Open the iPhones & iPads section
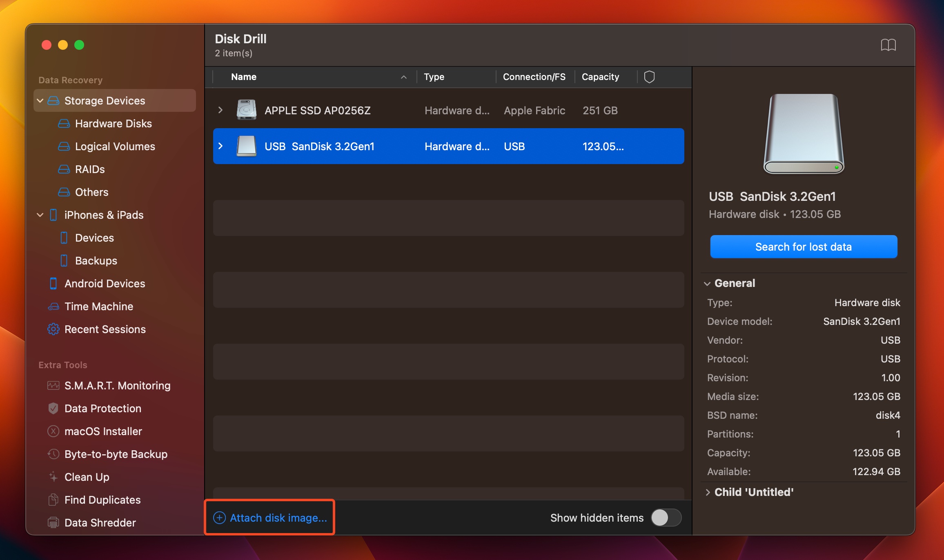Image resolution: width=944 pixels, height=560 pixels. [104, 215]
